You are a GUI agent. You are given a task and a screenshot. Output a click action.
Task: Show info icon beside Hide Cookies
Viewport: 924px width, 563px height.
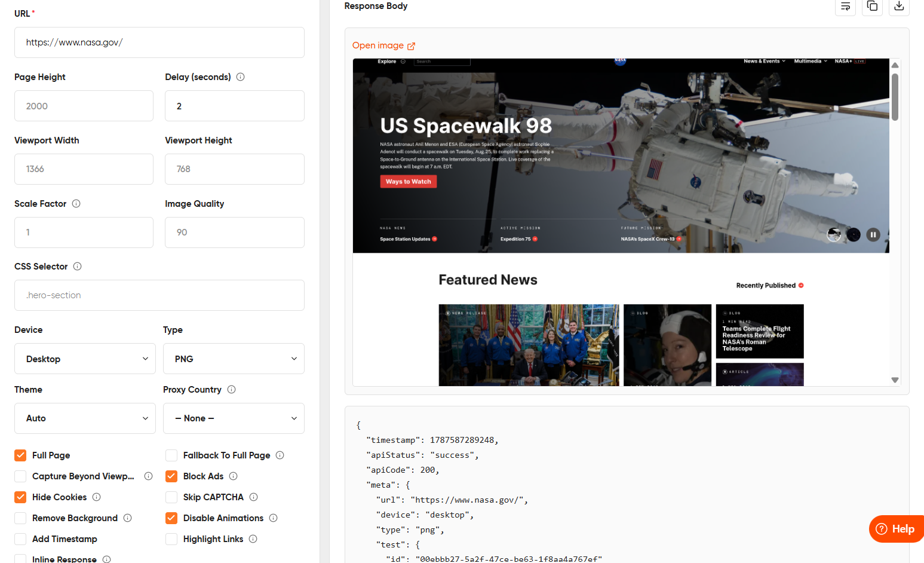[96, 497]
